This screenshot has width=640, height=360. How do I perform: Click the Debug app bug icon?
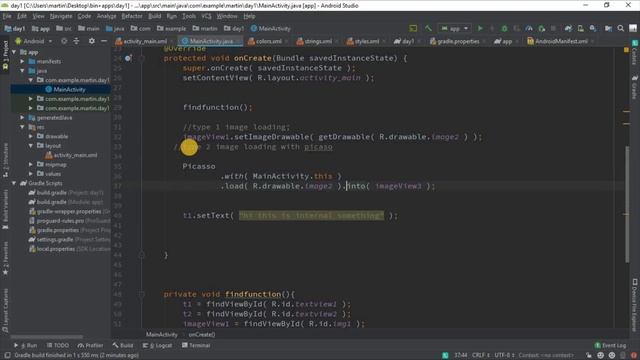tap(504, 28)
